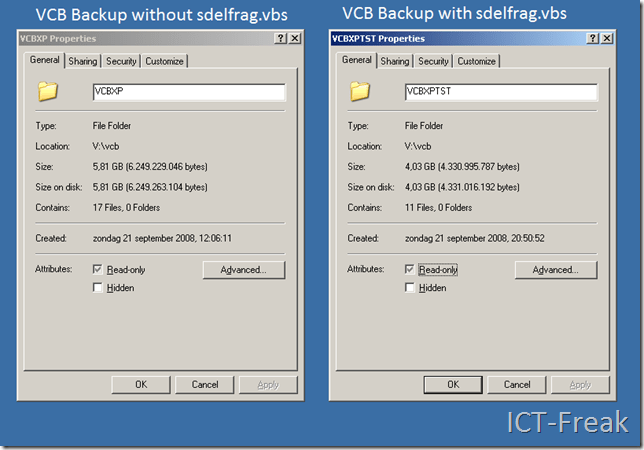Image resolution: width=644 pixels, height=450 pixels.
Task: Open Security tab in VCBXP Properties
Action: (121, 61)
